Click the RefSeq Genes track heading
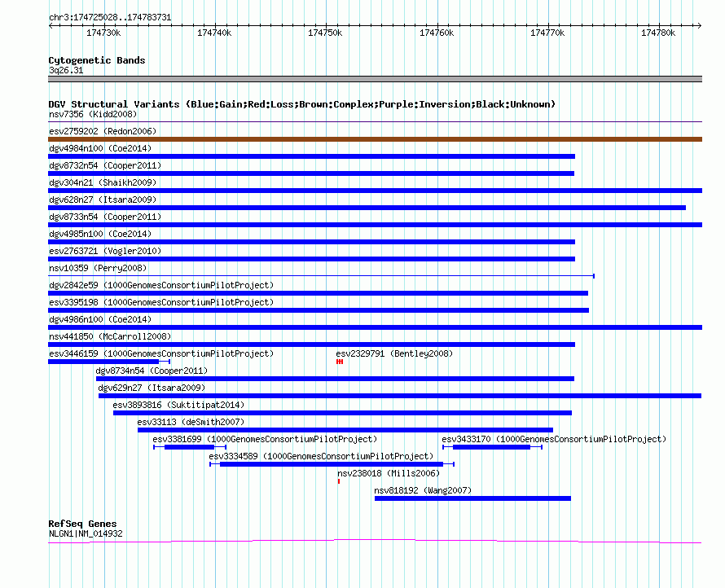The width and height of the screenshot is (725, 588). pyautogui.click(x=83, y=524)
